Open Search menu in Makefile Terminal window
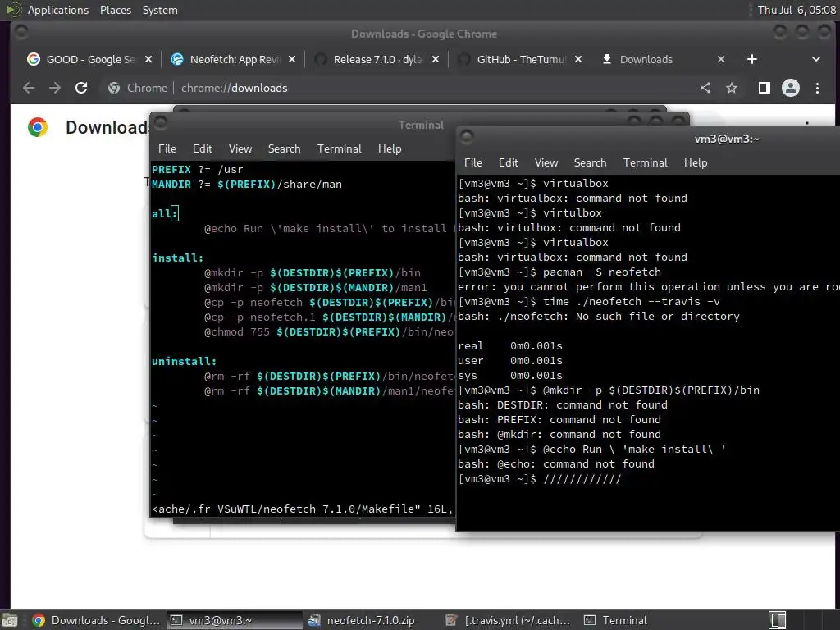 284,149
